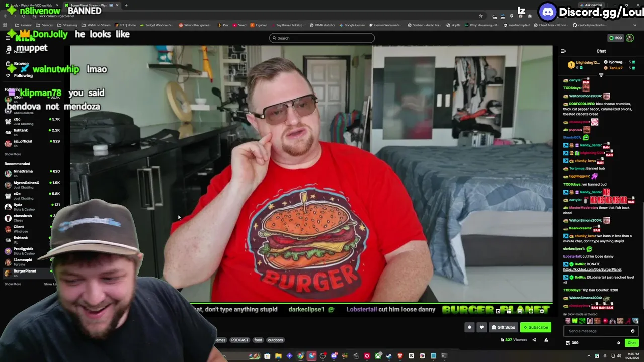This screenshot has height=362, width=644.
Task: Collapse the chat panel arrow icon
Action: 563,51
